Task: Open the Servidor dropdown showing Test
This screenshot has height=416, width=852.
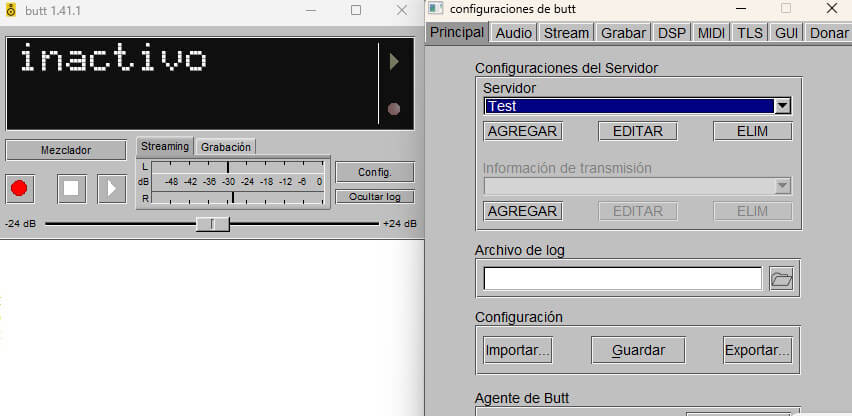Action: [x=637, y=106]
